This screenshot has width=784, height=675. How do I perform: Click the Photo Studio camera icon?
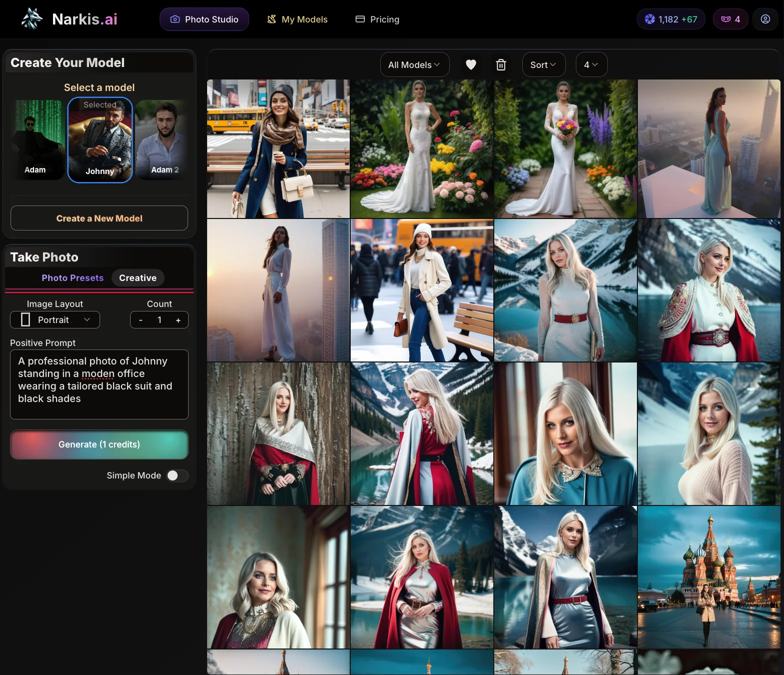(x=175, y=19)
